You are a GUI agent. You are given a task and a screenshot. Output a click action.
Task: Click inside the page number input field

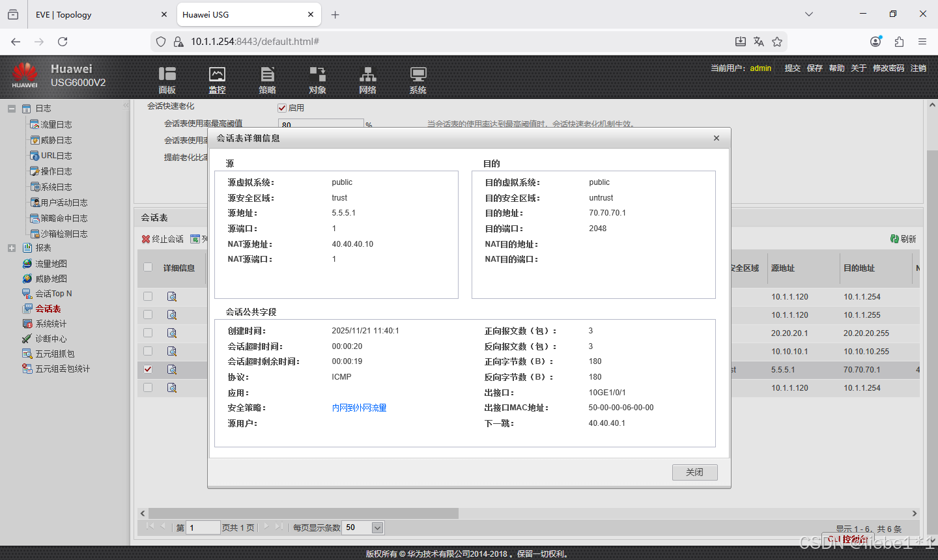coord(203,527)
